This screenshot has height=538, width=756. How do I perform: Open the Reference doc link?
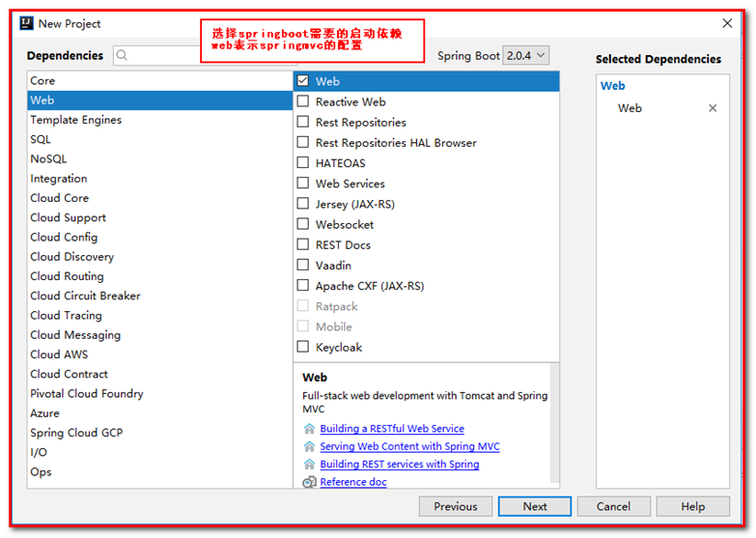pos(353,482)
